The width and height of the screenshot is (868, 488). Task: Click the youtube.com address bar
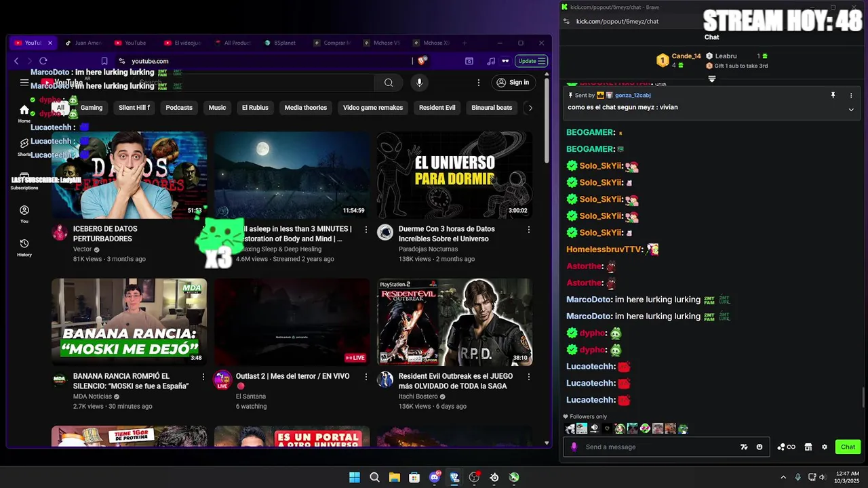coord(271,61)
